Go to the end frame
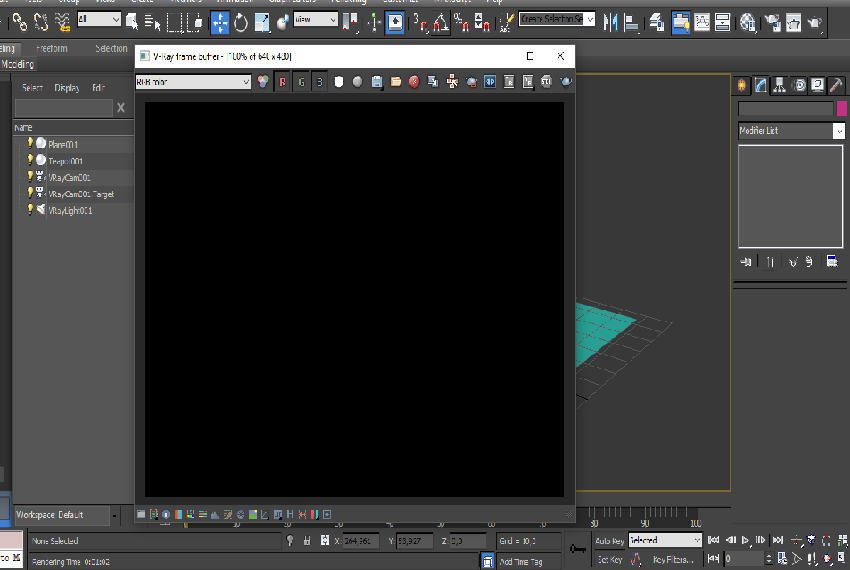This screenshot has width=850, height=570. click(778, 540)
